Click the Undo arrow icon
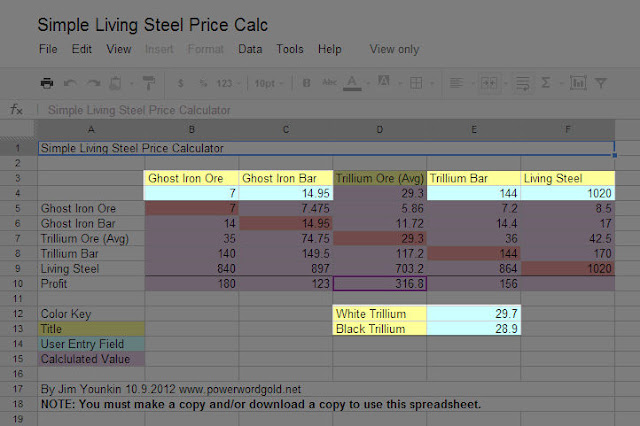This screenshot has width=640, height=426. pyautogui.click(x=70, y=83)
